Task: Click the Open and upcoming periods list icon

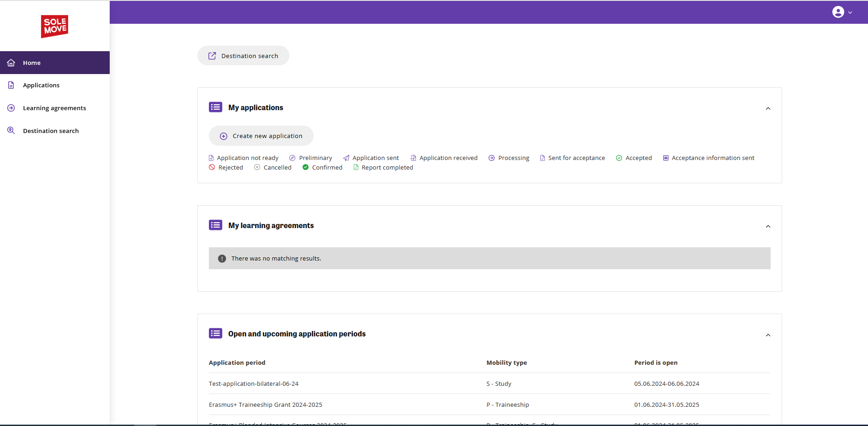Action: [x=215, y=334]
